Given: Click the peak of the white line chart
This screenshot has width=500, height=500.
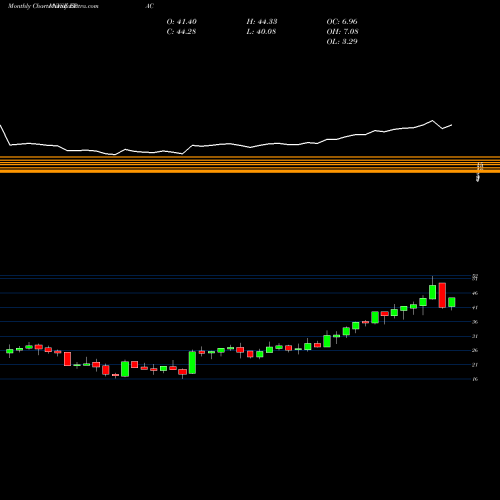Looking at the screenshot, I should click(x=433, y=120).
